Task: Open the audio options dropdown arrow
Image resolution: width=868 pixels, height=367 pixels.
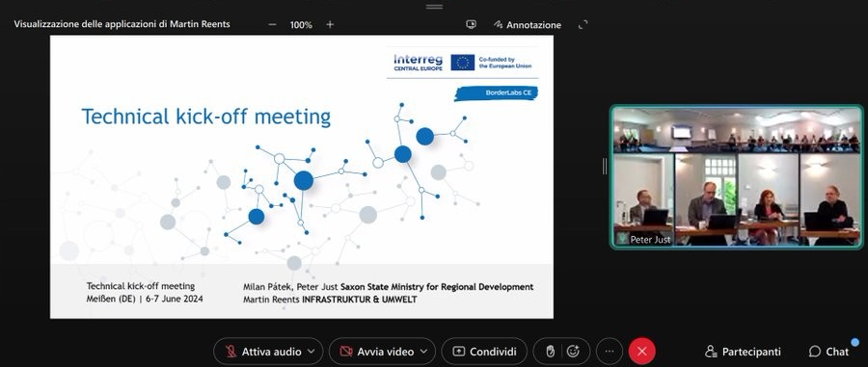Action: coord(312,352)
